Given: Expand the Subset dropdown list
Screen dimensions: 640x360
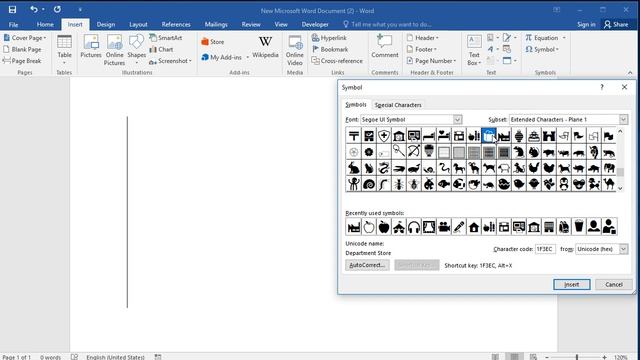Looking at the screenshot, I should 623,120.
